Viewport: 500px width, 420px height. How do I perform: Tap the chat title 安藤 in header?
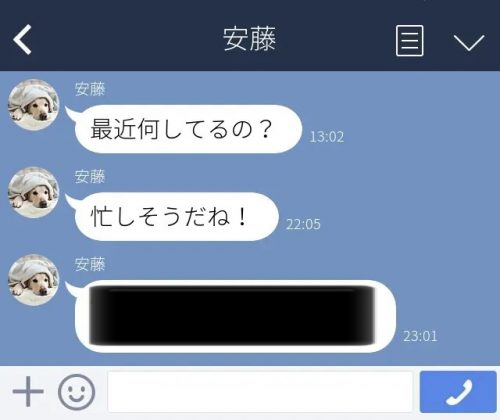tap(249, 39)
